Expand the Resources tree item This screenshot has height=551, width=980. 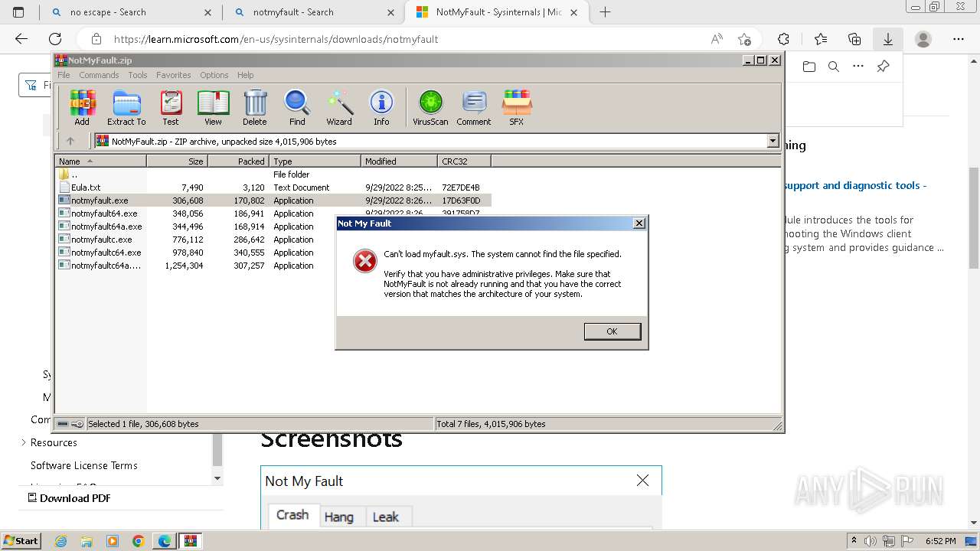[23, 442]
